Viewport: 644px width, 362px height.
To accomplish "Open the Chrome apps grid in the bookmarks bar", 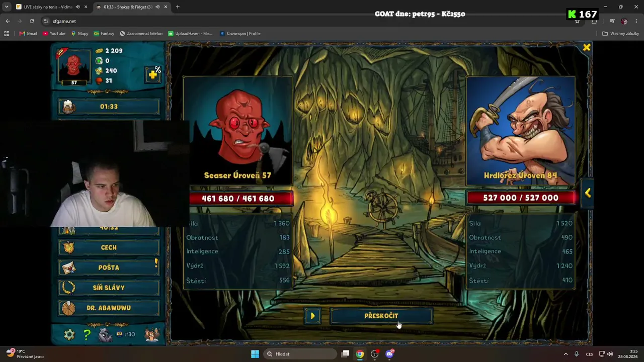I will (x=7, y=34).
